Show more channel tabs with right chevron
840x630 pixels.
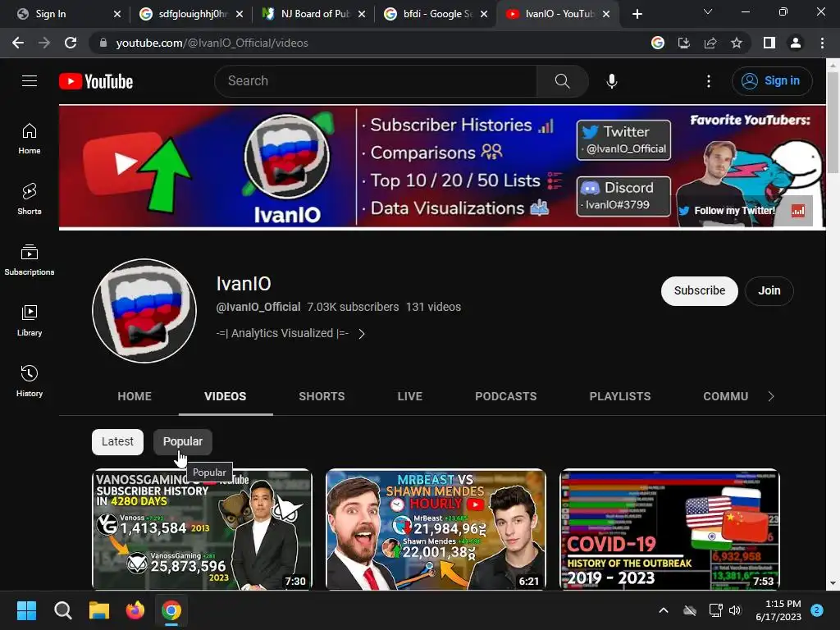(x=771, y=396)
